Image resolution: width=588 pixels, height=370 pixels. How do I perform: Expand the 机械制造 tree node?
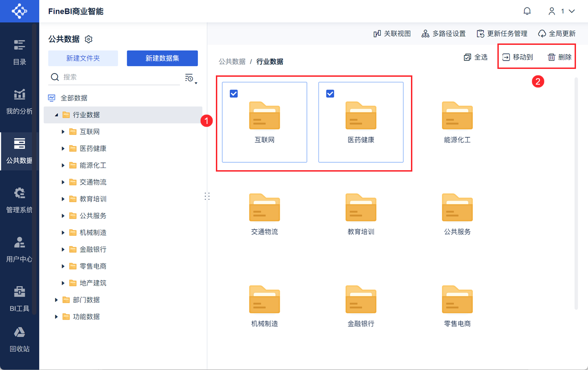tap(63, 233)
